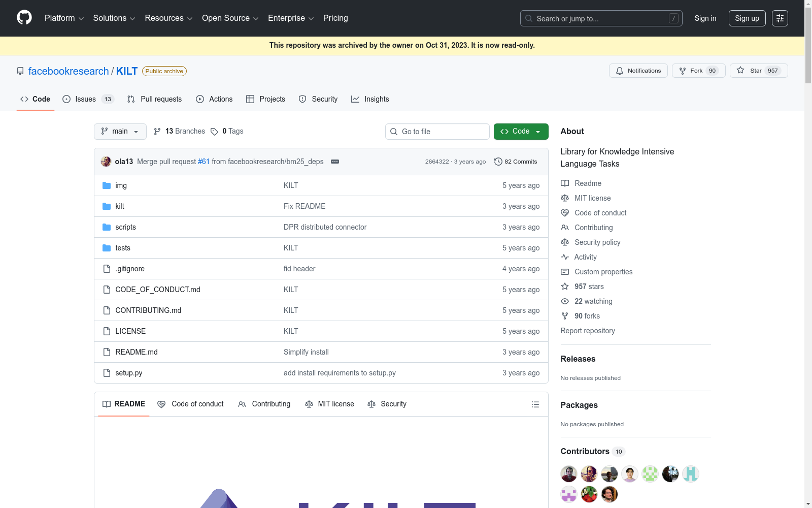Viewport: 812px width, 508px height.
Task: Open the Actions tab
Action: (214, 99)
